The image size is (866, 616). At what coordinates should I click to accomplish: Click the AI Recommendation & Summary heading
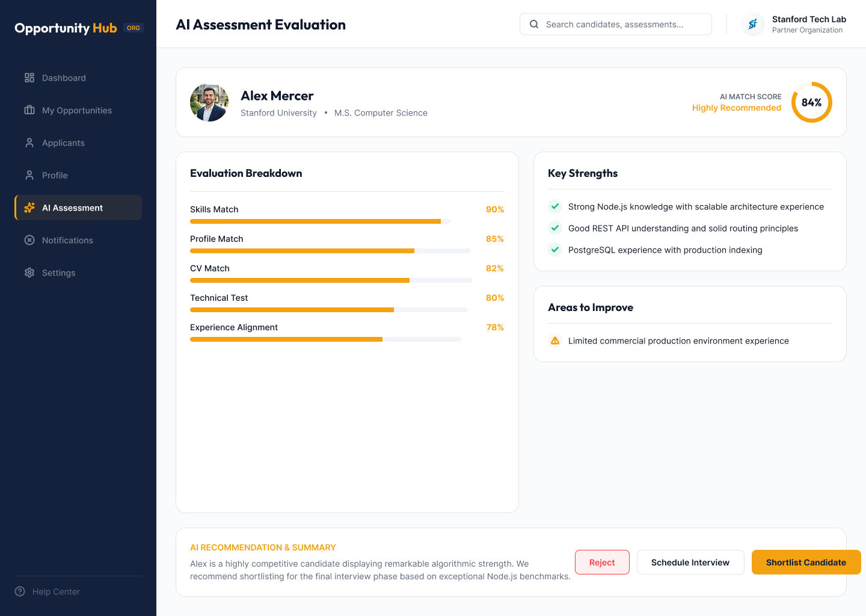263,547
